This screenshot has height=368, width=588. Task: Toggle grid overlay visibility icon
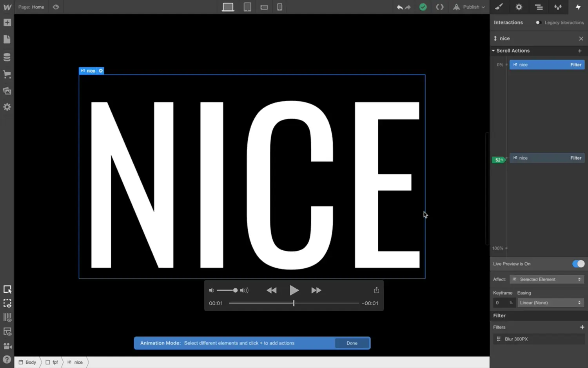(x=7, y=318)
